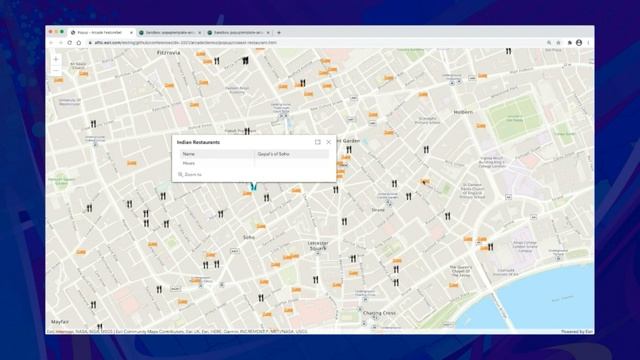
Task: Zoom out on the map
Action: (x=56, y=70)
